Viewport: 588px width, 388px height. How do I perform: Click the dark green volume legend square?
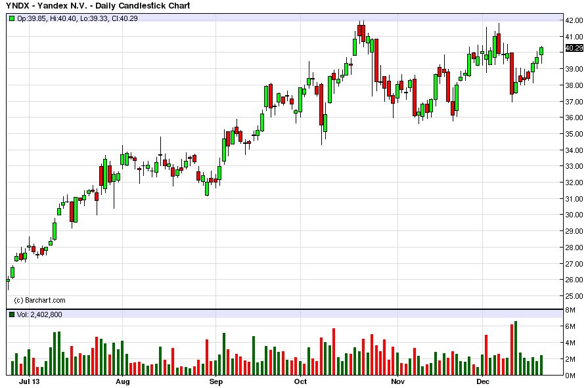pyautogui.click(x=12, y=314)
